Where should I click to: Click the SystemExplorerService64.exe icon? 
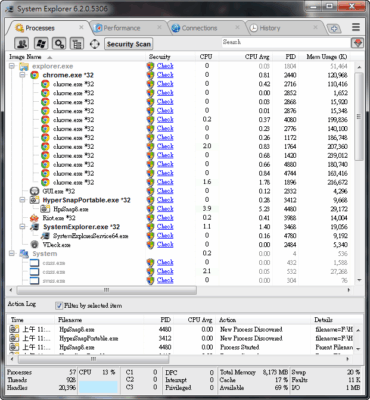45,236
